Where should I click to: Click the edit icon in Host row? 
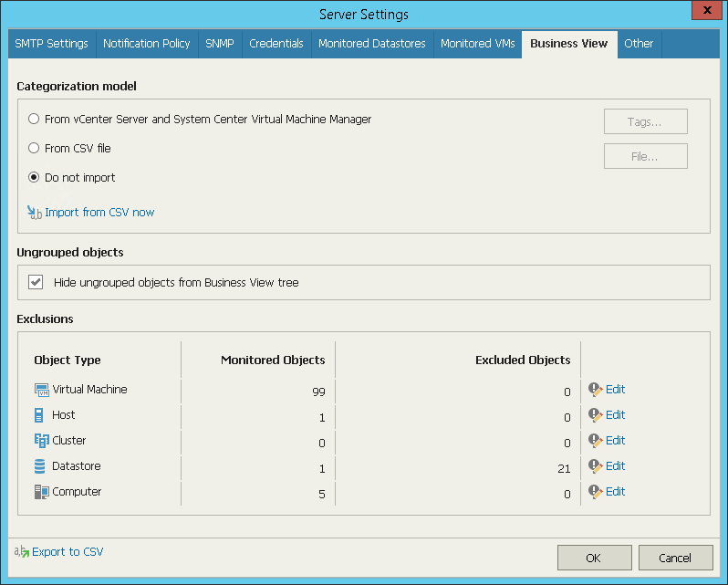pos(595,415)
